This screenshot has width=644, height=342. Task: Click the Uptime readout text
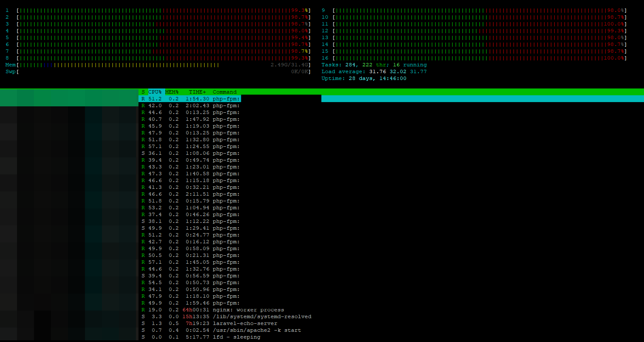pos(364,78)
